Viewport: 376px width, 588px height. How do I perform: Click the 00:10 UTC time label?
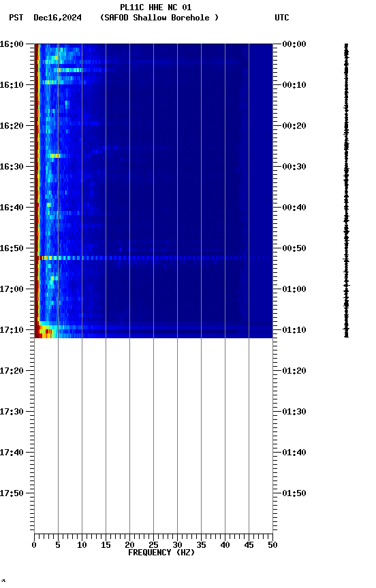pos(294,85)
